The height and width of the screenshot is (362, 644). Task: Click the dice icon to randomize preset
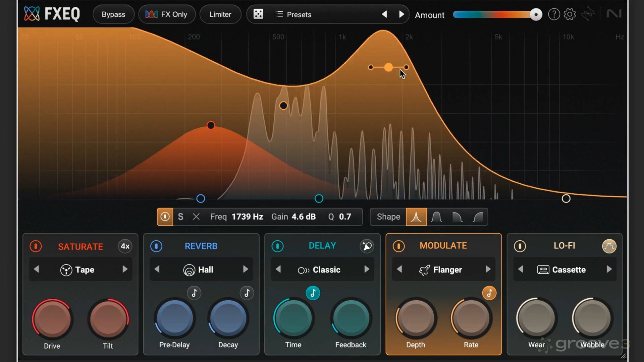point(258,14)
